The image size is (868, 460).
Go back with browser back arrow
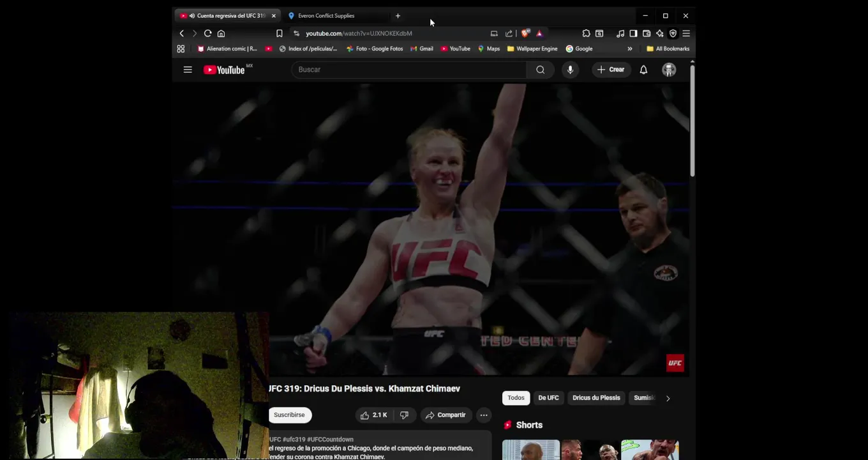(182, 33)
